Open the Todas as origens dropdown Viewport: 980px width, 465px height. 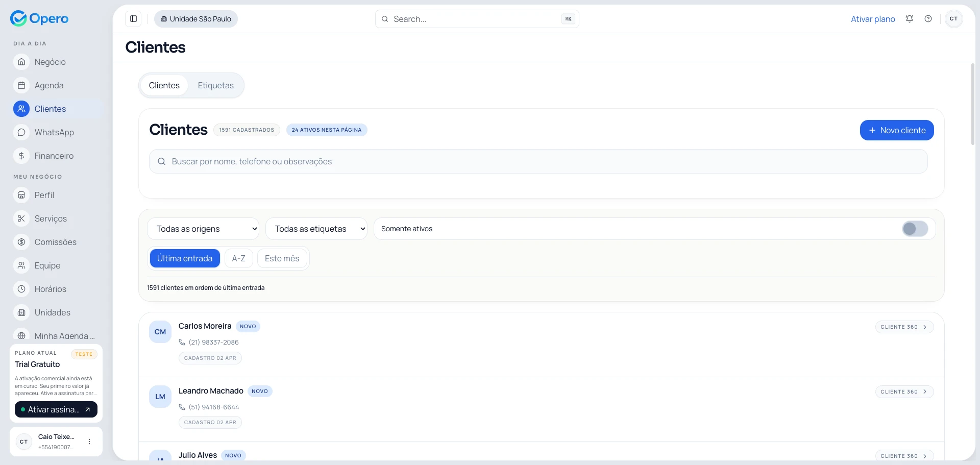tap(203, 229)
